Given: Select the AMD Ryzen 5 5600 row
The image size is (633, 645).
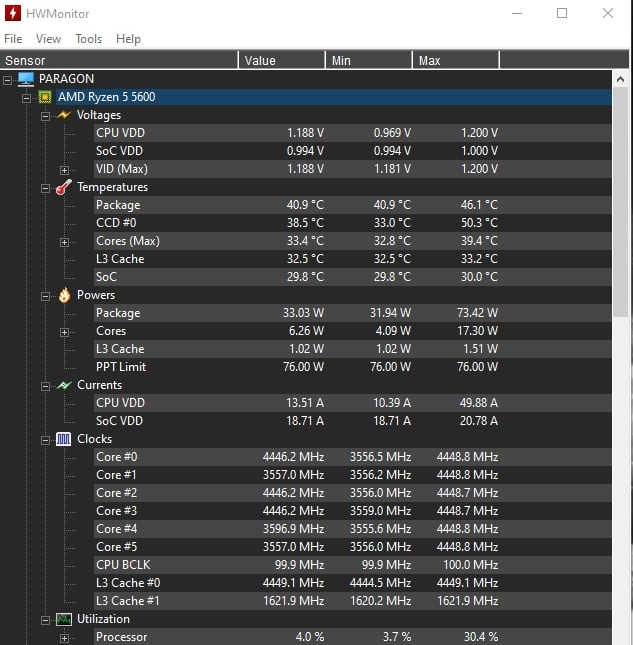Looking at the screenshot, I should coord(334,97).
